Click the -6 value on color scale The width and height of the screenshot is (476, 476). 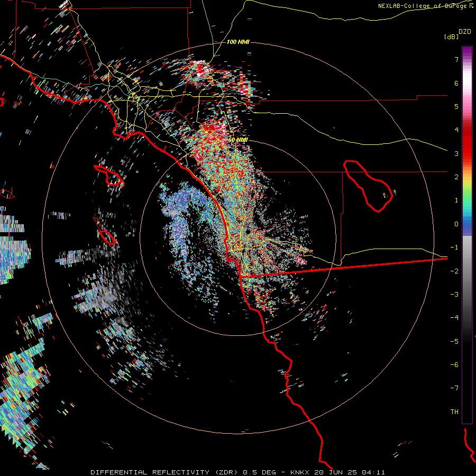454,365
